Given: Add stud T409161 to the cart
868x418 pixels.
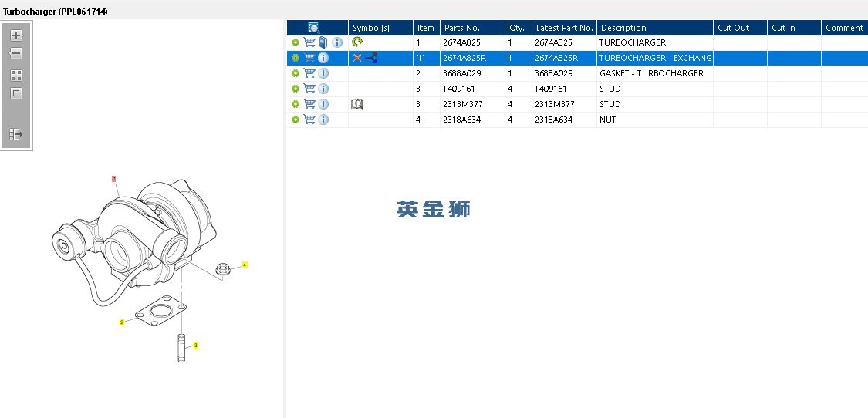Looking at the screenshot, I should (x=309, y=89).
